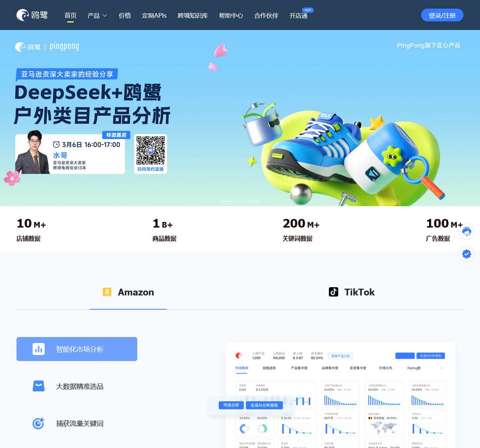Image resolution: width=480 pixels, height=448 pixels.
Task: Click the HOT badge above 开店通
Action: (x=308, y=10)
